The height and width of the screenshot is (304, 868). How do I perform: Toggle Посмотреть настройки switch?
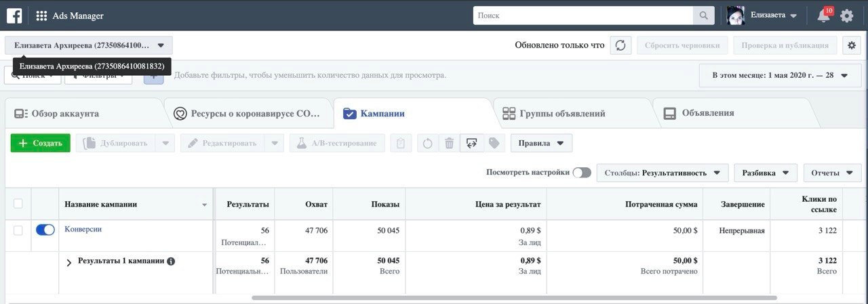tap(582, 173)
